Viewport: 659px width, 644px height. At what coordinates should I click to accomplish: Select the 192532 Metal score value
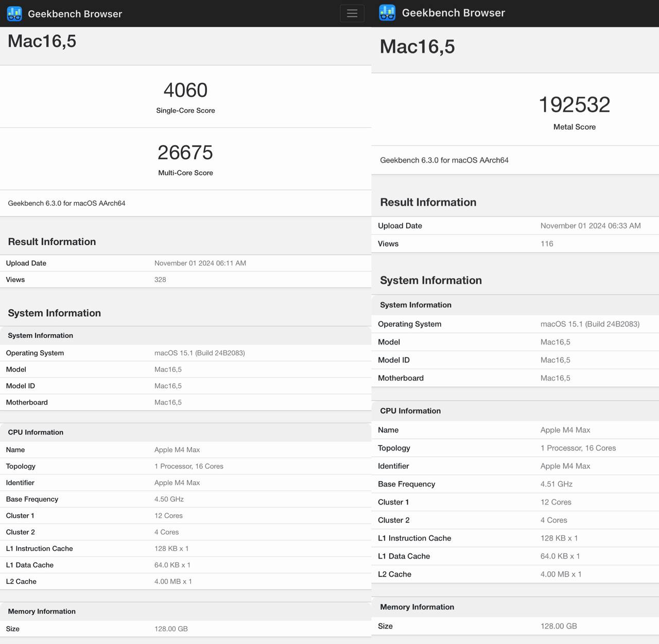[x=575, y=105]
